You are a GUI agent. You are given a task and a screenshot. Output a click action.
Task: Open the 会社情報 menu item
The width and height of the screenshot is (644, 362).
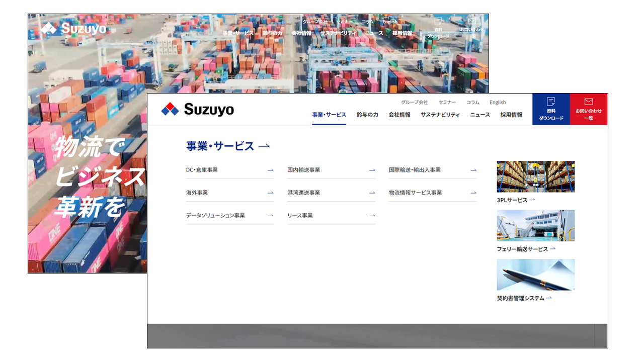click(x=399, y=115)
